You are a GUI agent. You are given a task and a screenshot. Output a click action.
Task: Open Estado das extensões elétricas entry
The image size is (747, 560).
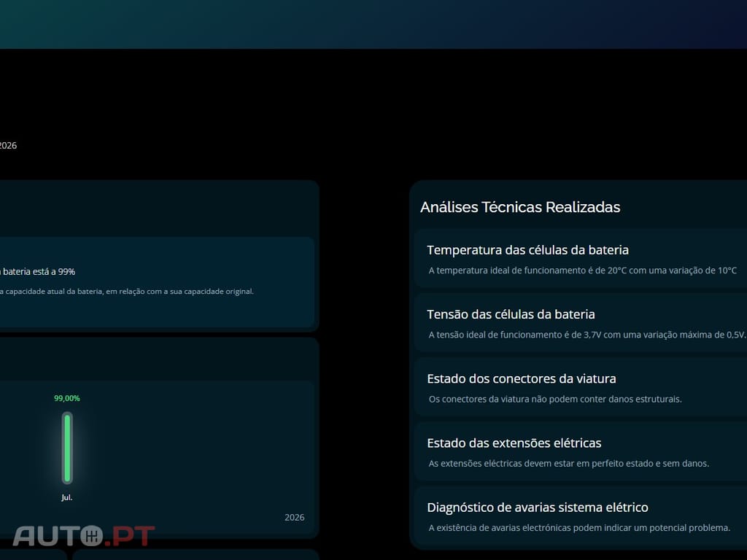tap(580, 451)
